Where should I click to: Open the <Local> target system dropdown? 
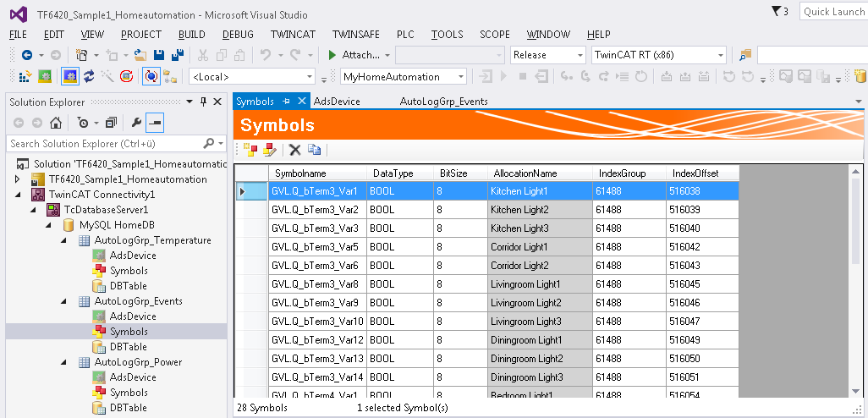310,76
